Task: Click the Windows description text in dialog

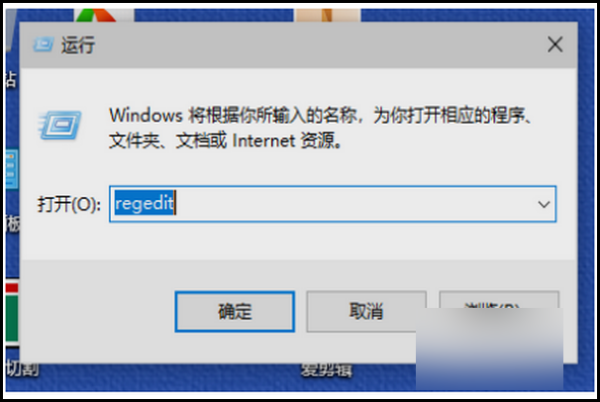Action: (320, 128)
